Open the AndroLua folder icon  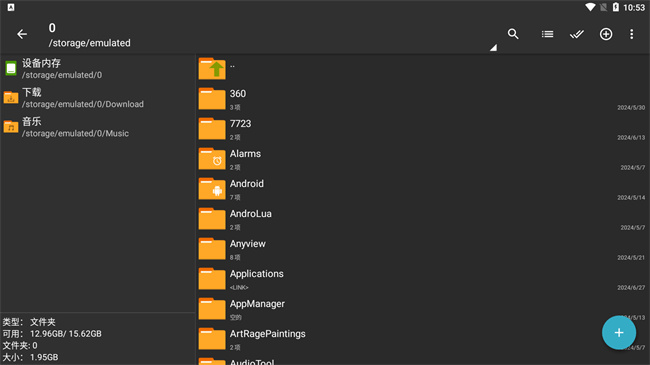point(212,219)
